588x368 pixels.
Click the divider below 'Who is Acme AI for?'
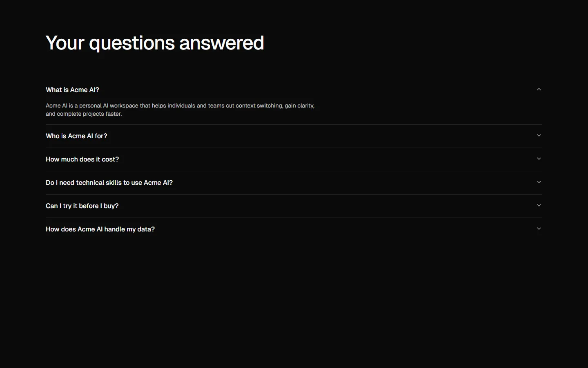[294, 148]
